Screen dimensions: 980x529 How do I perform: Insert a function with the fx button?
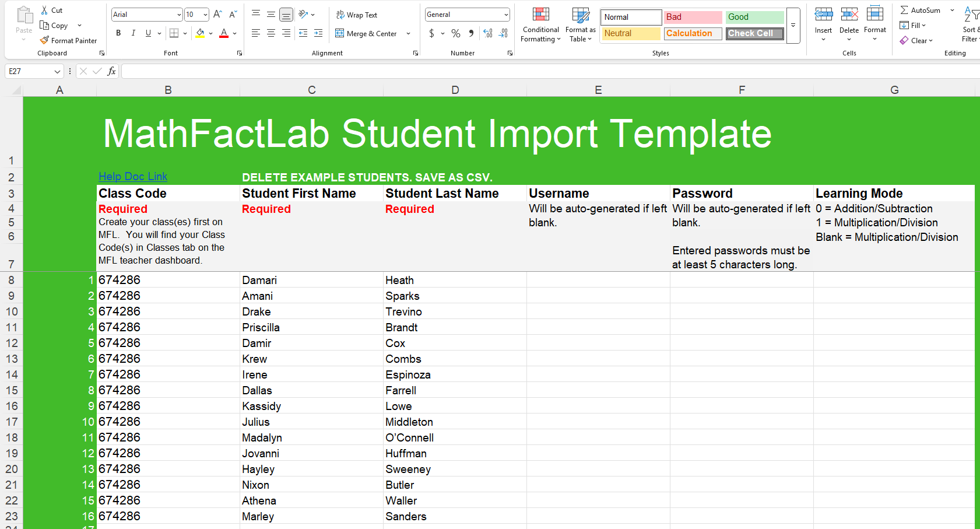111,71
